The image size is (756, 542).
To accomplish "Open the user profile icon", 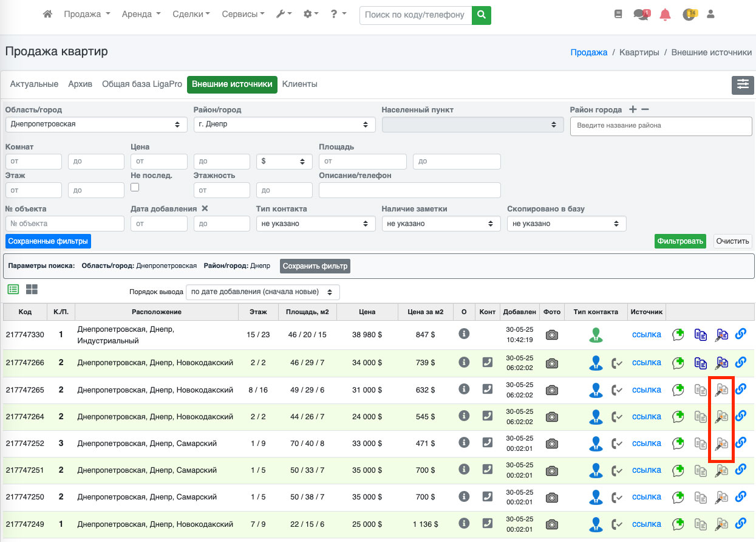I will [x=710, y=14].
